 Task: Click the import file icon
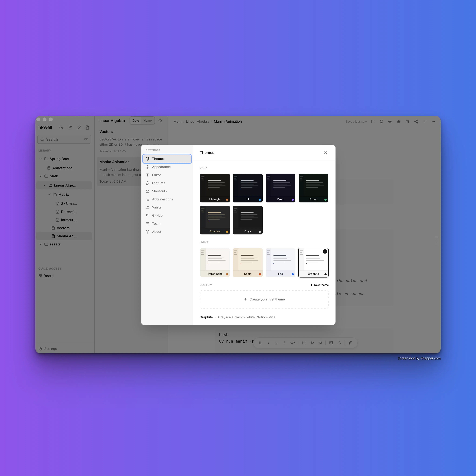point(87,127)
